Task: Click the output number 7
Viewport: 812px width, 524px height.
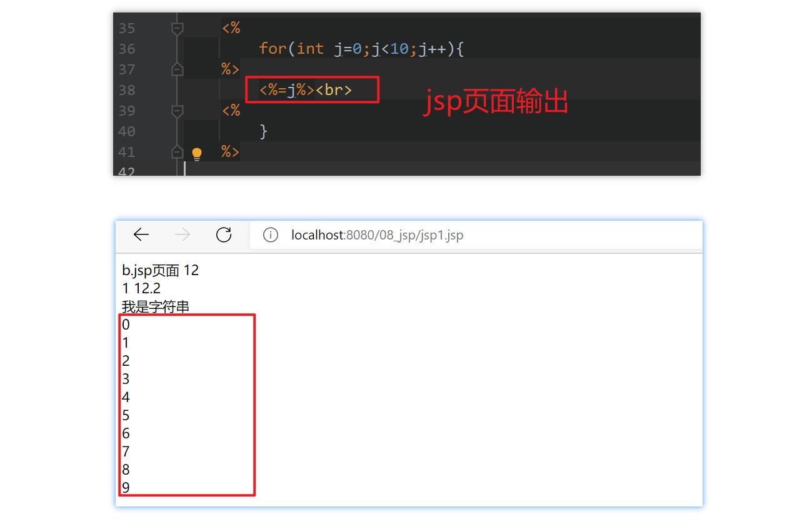Action: (126, 451)
